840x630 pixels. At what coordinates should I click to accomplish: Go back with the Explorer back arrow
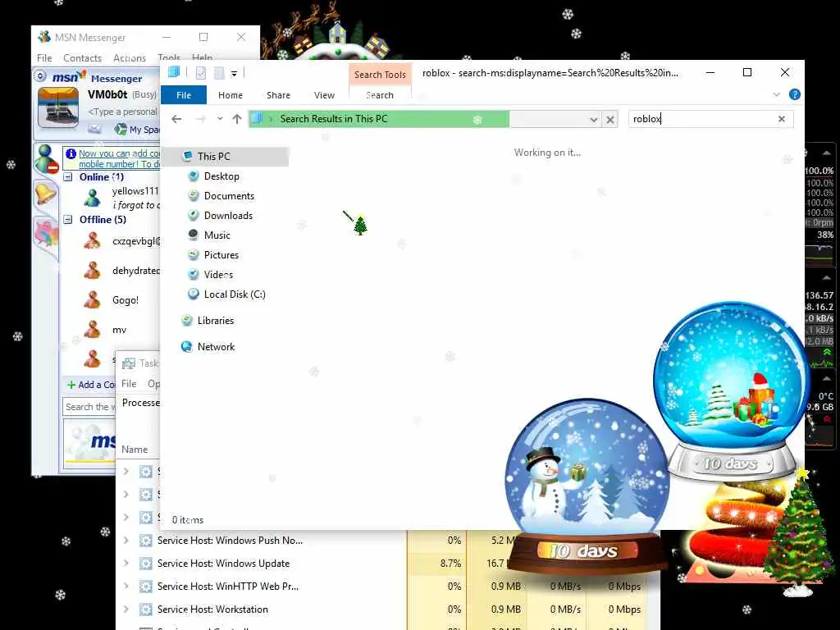point(177,119)
